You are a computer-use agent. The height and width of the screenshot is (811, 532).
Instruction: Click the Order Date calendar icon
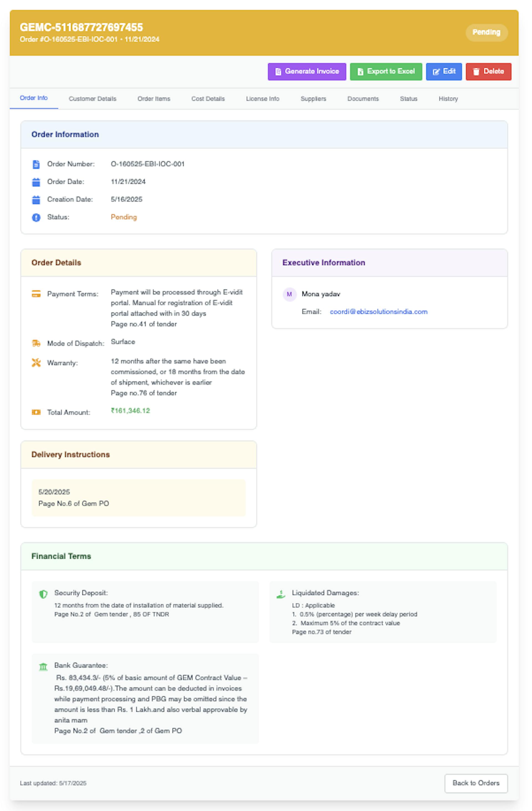pos(36,182)
